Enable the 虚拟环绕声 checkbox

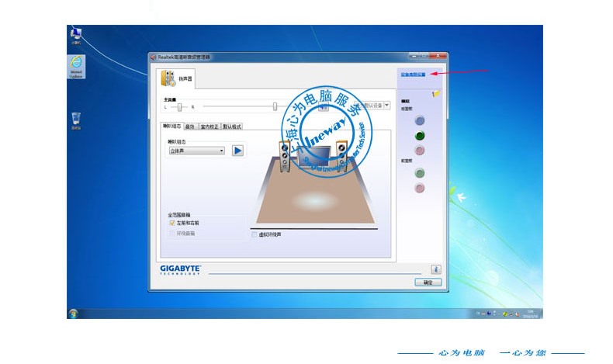click(x=255, y=234)
